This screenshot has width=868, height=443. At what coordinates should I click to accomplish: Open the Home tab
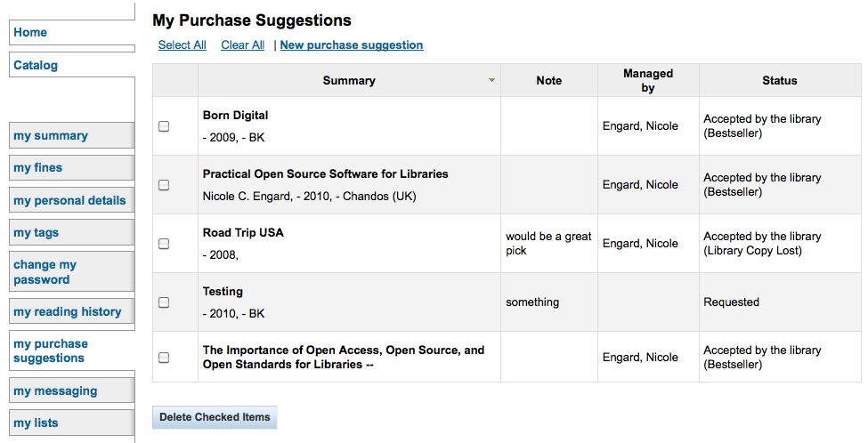click(x=72, y=33)
